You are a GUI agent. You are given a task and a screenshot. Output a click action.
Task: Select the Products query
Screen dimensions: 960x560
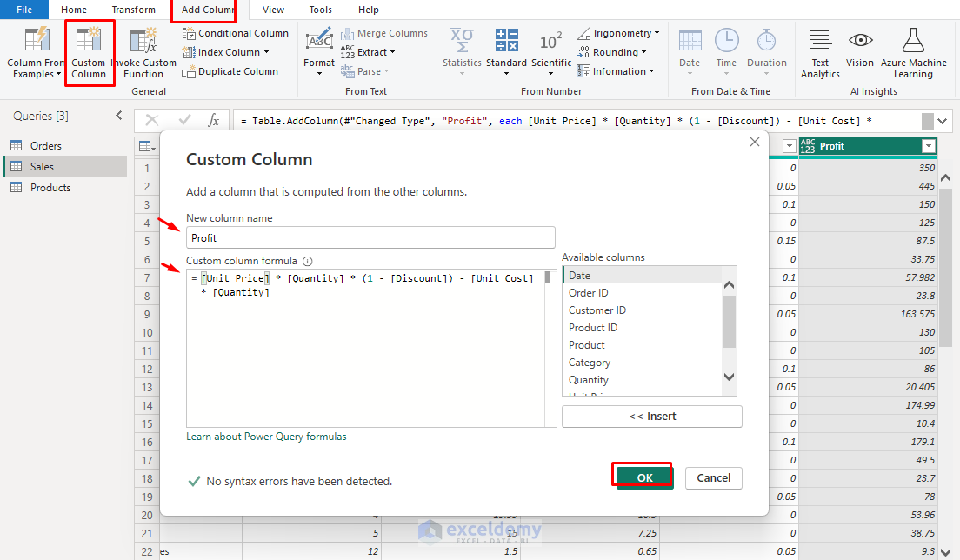tap(65, 187)
